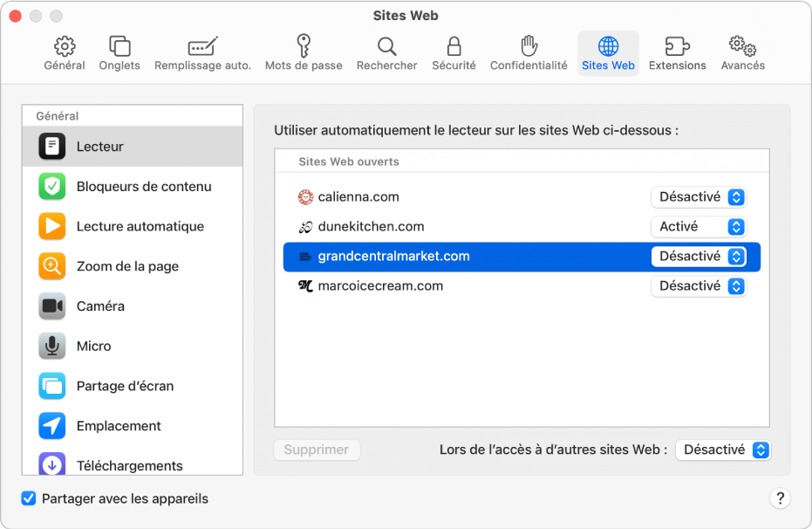The height and width of the screenshot is (529, 812).
Task: Open the Onglets tab icon
Action: (119, 46)
